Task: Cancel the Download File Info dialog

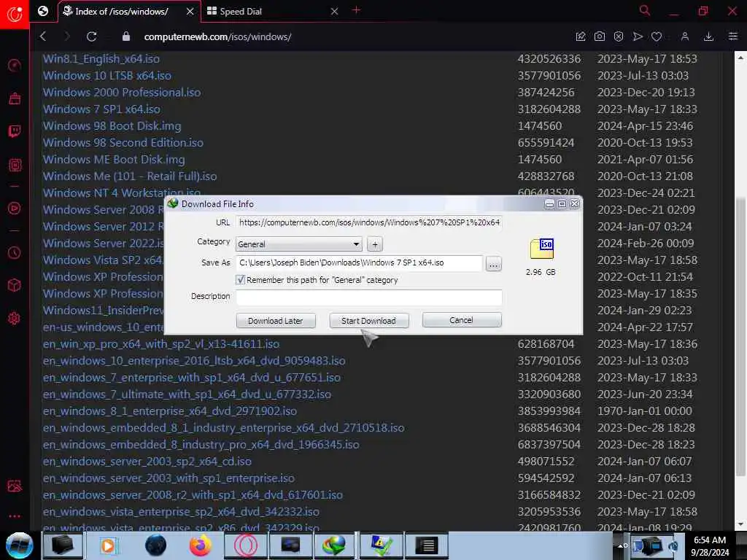Action: [x=462, y=320]
